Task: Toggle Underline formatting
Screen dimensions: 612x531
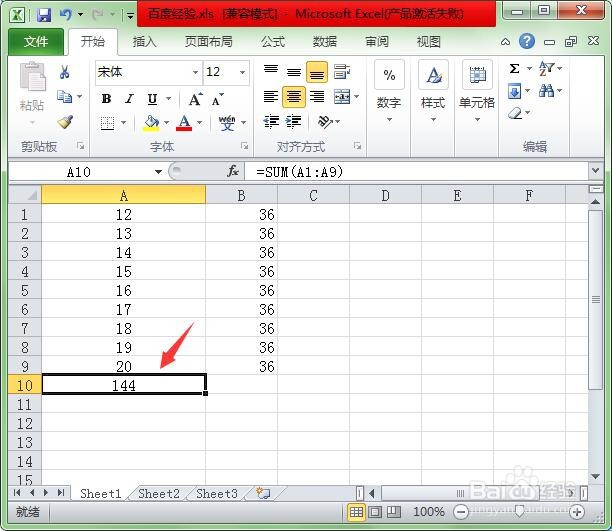Action: tap(152, 99)
